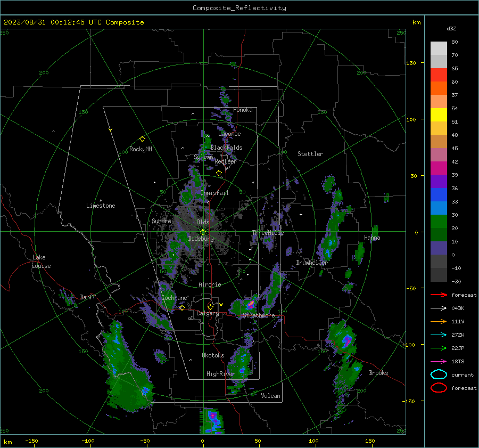
Task: Click the intense magenta storm core near Strathmore
Action: (251, 304)
